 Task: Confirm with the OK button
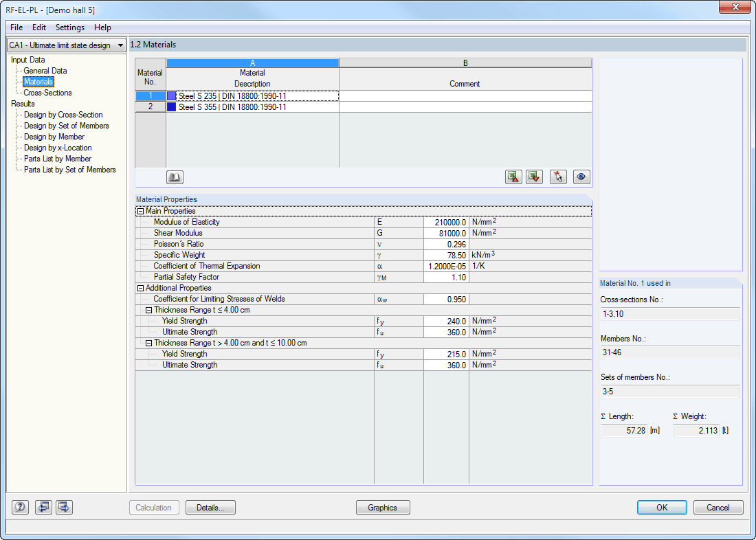662,507
